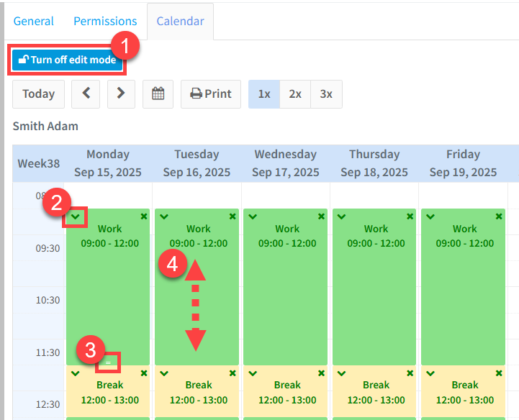The height and width of the screenshot is (420, 519).
Task: Expand Monday Work block chevron menu
Action: (75, 216)
